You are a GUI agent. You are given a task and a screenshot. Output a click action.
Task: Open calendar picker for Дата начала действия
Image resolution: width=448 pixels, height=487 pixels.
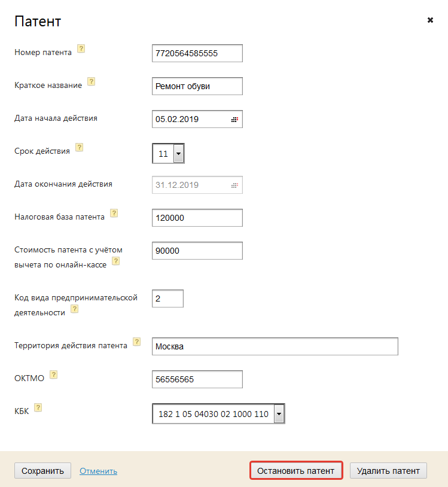(234, 120)
